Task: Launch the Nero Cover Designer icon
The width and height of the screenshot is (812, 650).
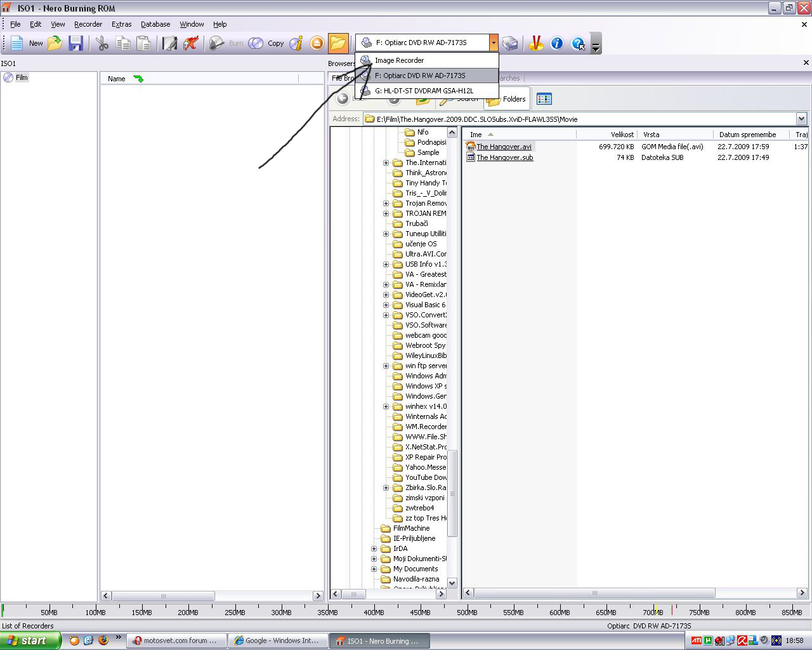Action: point(536,43)
